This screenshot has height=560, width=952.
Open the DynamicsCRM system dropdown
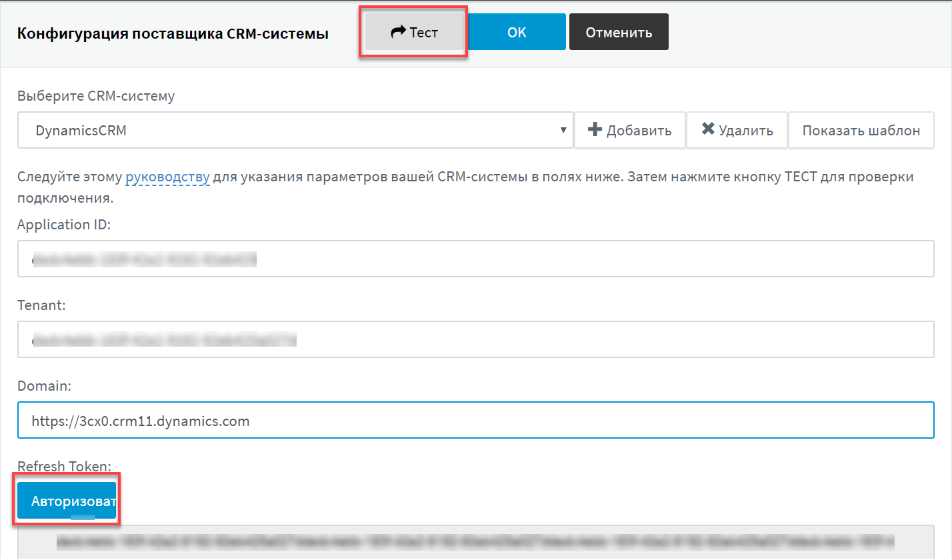[x=295, y=130]
